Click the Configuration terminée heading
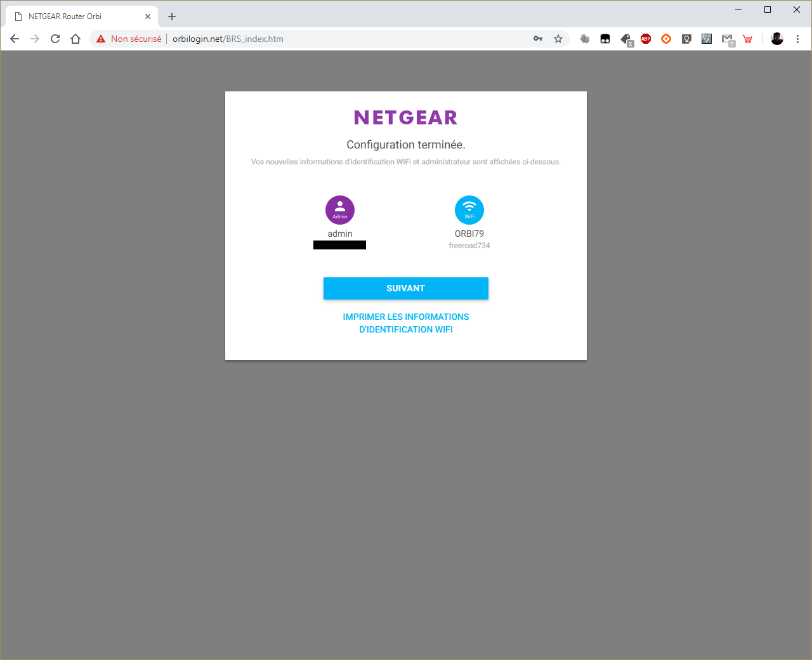Screen dimensions: 812x660 (x=406, y=145)
